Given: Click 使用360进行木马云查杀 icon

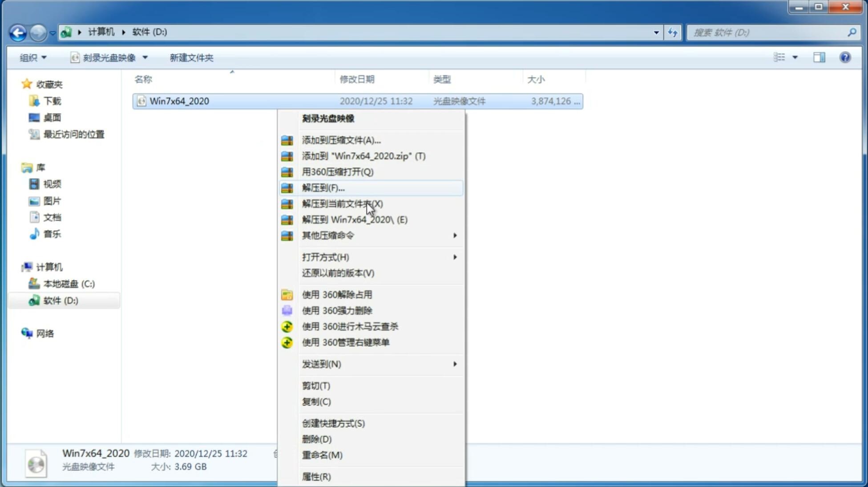Looking at the screenshot, I should point(287,326).
